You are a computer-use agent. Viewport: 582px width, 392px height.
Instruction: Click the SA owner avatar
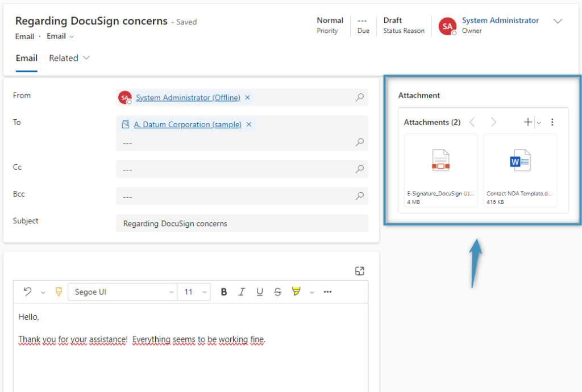point(447,26)
